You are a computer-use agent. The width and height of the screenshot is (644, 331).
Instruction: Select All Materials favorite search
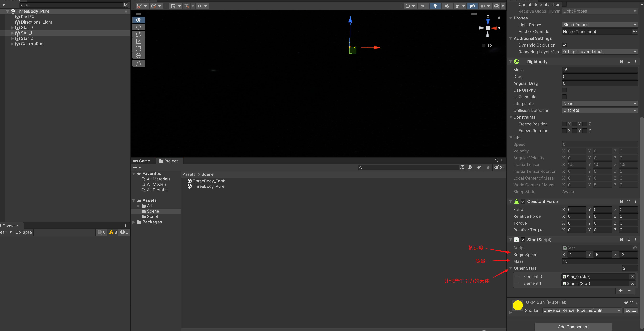tap(158, 179)
